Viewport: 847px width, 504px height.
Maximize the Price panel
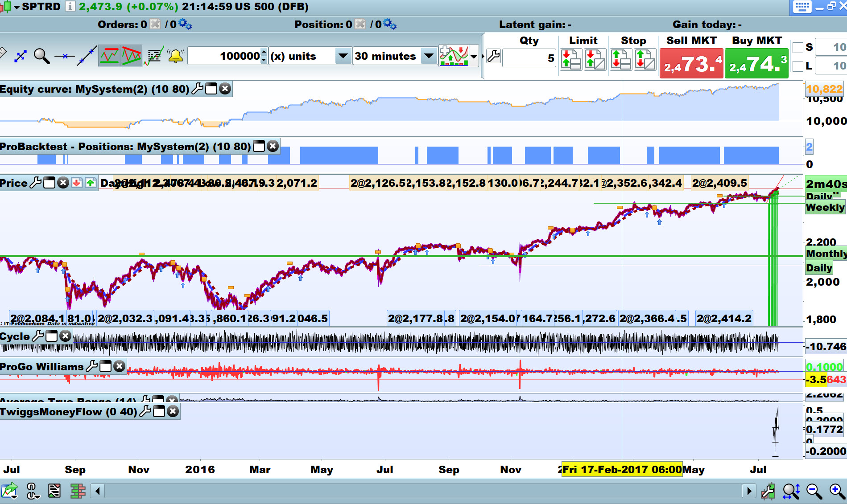pyautogui.click(x=50, y=183)
